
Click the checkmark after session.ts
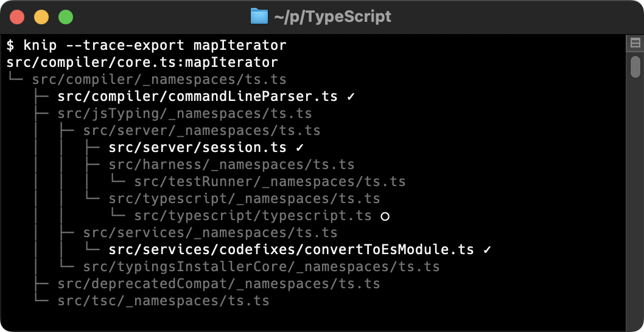[299, 147]
